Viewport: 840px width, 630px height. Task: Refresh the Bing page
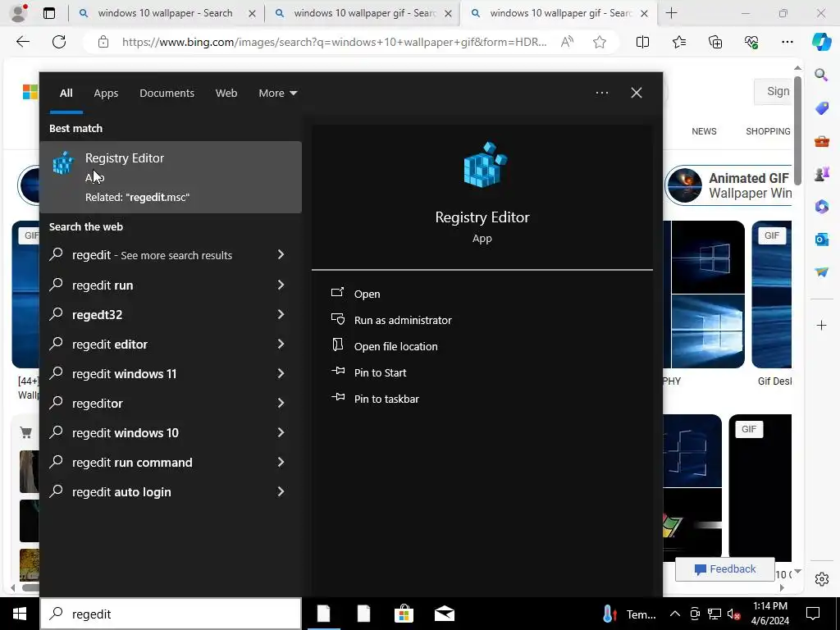pos(59,42)
